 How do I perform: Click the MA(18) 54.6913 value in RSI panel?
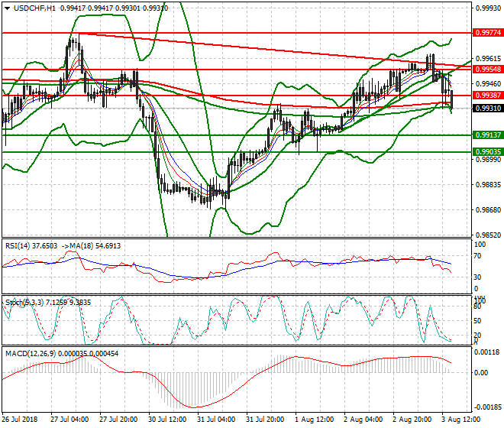point(91,246)
